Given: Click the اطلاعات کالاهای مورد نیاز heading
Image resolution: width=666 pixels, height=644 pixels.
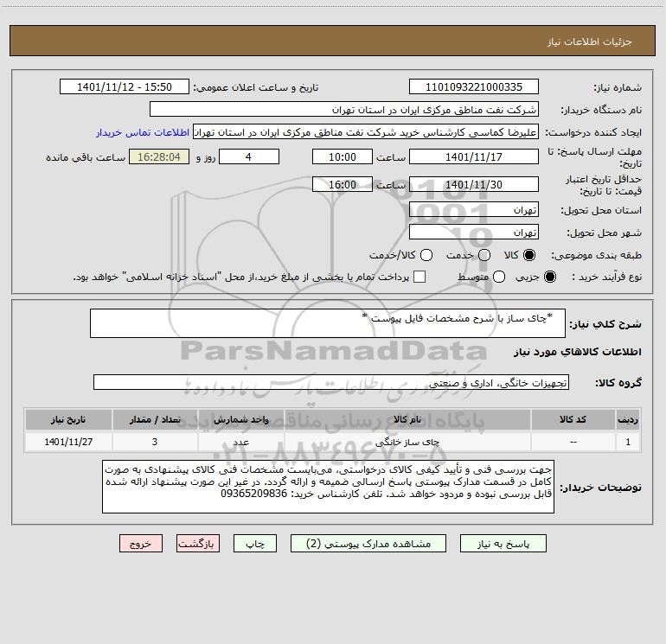Looking at the screenshot, I should [x=577, y=352].
